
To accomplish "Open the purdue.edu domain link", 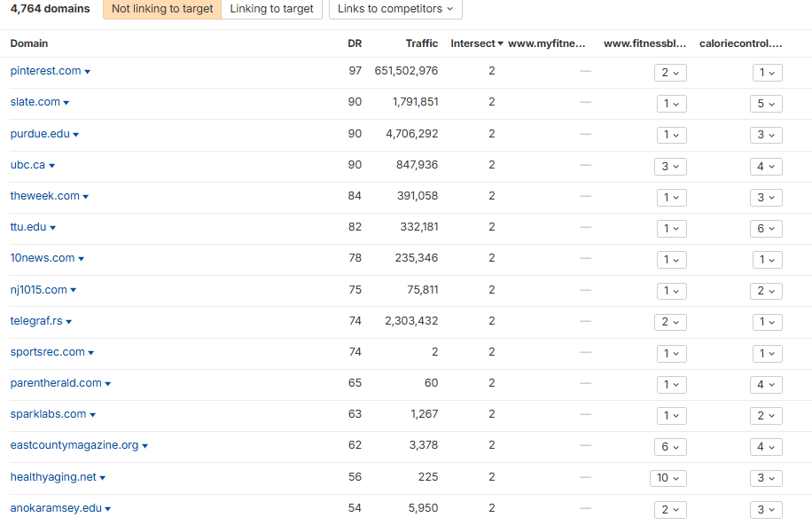I will pyautogui.click(x=40, y=134).
